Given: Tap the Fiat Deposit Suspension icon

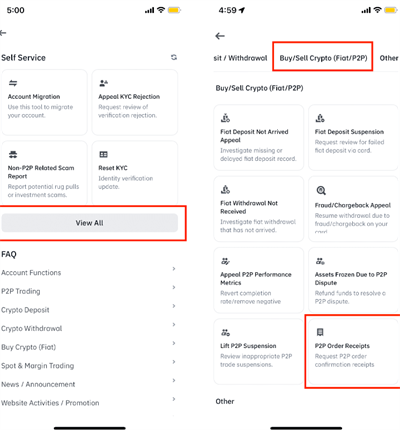Looking at the screenshot, I should pos(320,118).
